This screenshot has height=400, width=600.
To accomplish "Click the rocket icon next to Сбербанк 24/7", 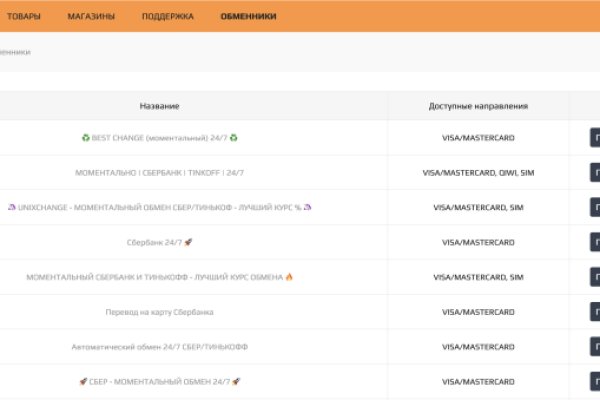I will coord(188,242).
